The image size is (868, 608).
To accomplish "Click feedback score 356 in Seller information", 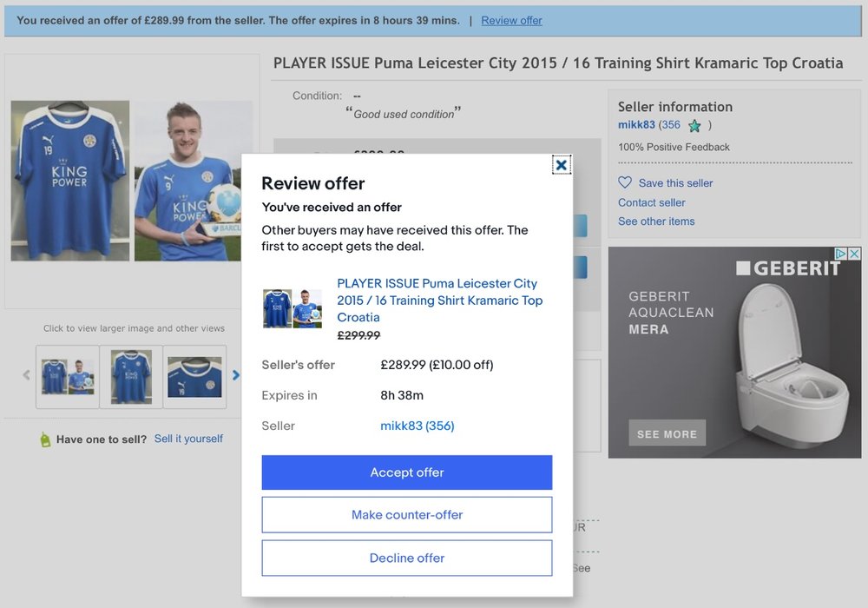I will (x=671, y=125).
